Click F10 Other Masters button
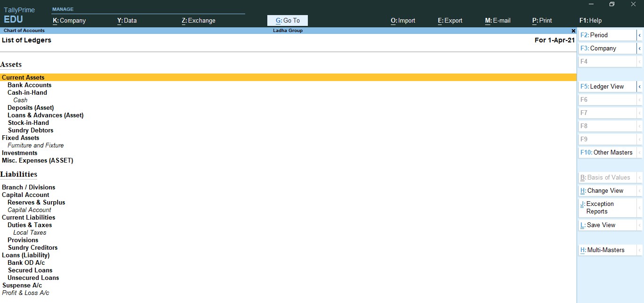 pyautogui.click(x=607, y=153)
